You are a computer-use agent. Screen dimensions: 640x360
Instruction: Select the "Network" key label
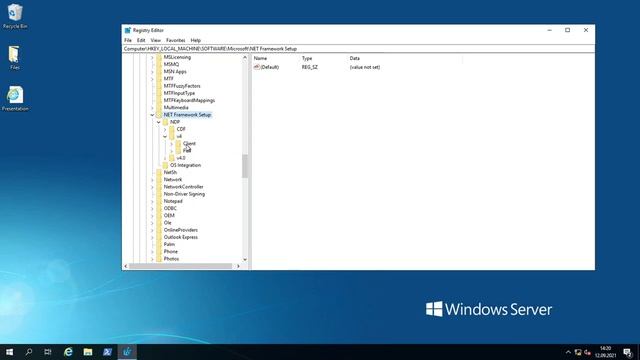(173, 180)
